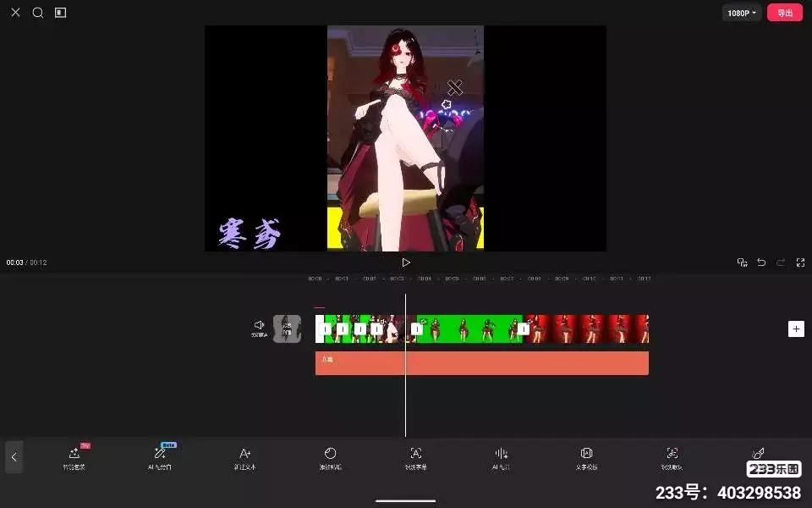Select the white opening clip in the timeline
This screenshot has height=508, width=812.
point(320,329)
